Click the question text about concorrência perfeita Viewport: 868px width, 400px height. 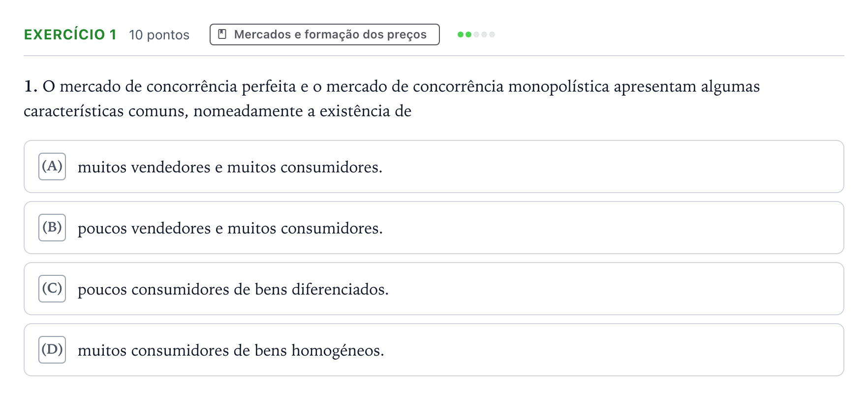pyautogui.click(x=392, y=99)
